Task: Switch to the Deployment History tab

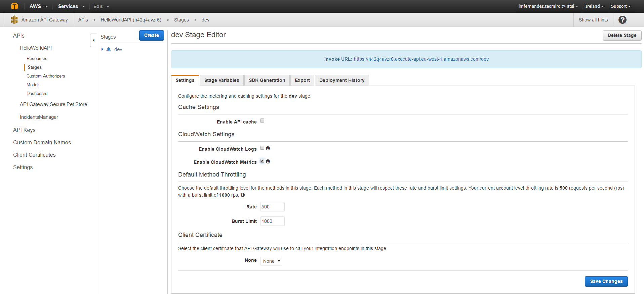Action: click(x=342, y=80)
